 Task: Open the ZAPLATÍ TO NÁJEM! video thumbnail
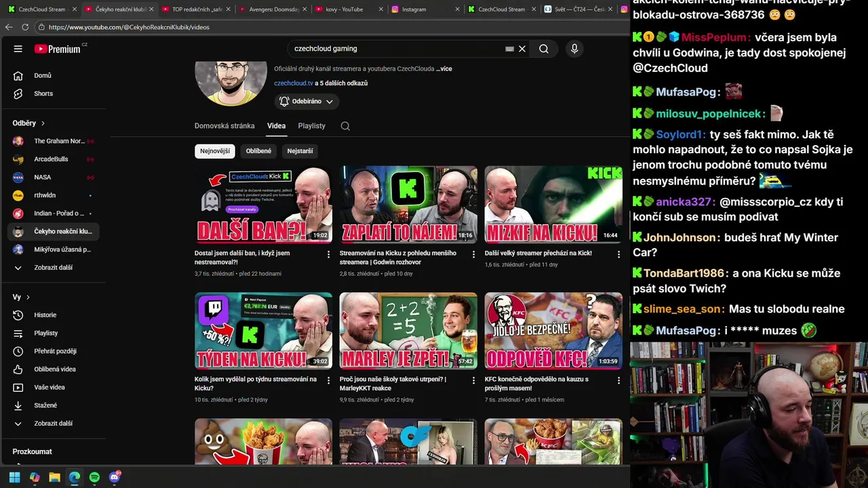pyautogui.click(x=408, y=205)
